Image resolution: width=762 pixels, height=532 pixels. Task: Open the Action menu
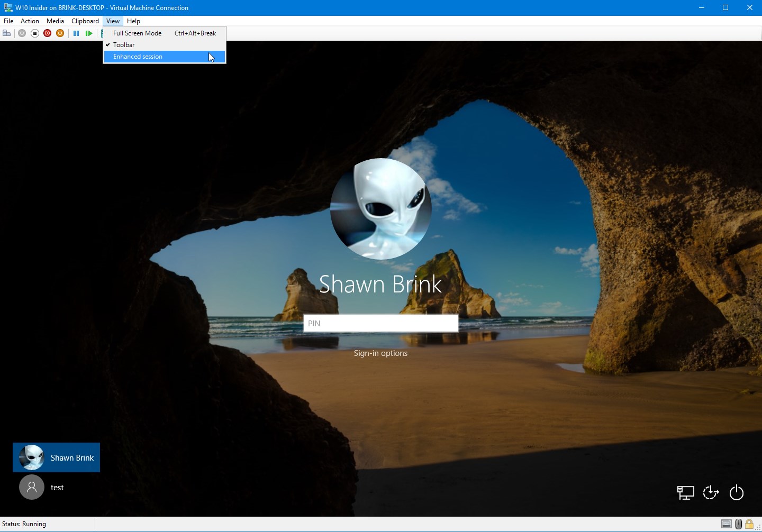[x=30, y=21]
